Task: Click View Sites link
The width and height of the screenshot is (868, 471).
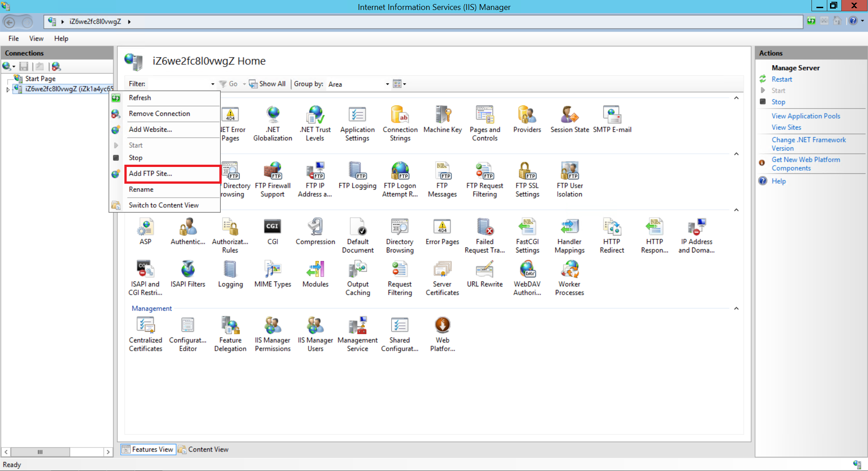Action: [x=786, y=128]
